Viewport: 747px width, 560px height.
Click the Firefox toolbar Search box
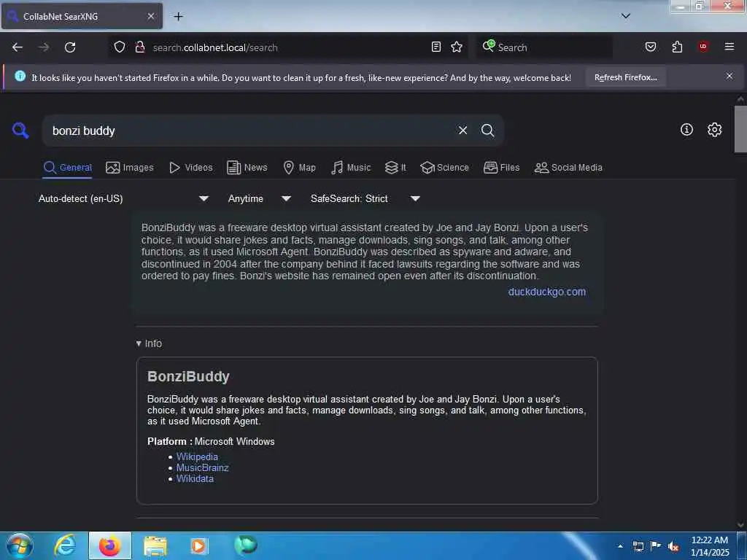[544, 47]
